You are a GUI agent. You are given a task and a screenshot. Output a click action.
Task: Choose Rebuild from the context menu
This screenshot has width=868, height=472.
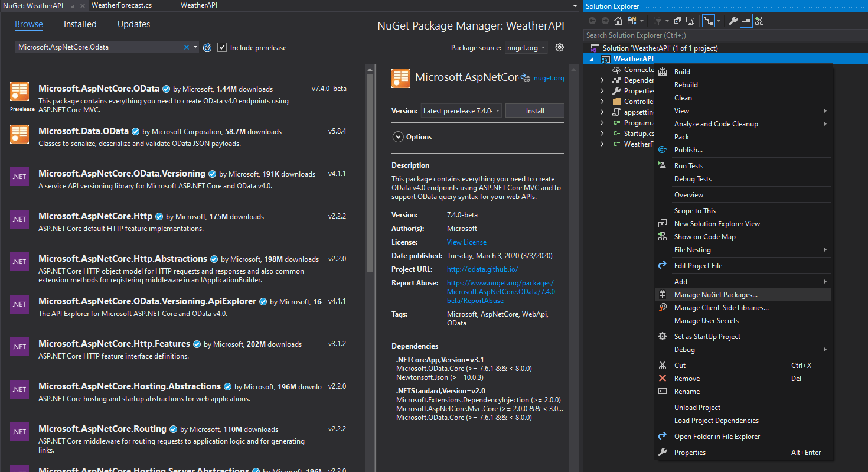(x=743, y=84)
